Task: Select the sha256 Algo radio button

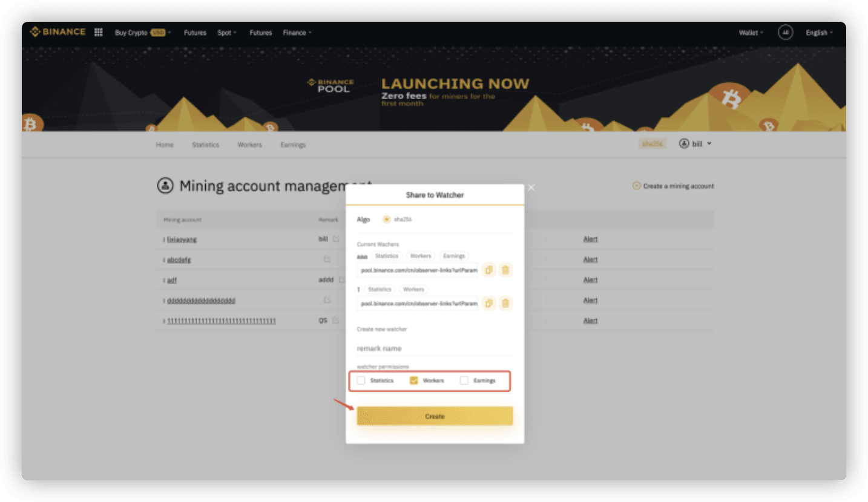Action: [386, 220]
